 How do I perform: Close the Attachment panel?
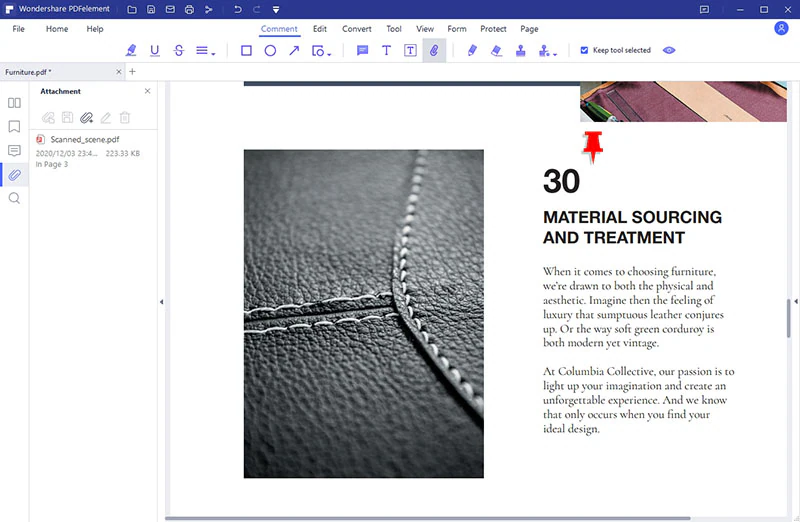click(147, 91)
